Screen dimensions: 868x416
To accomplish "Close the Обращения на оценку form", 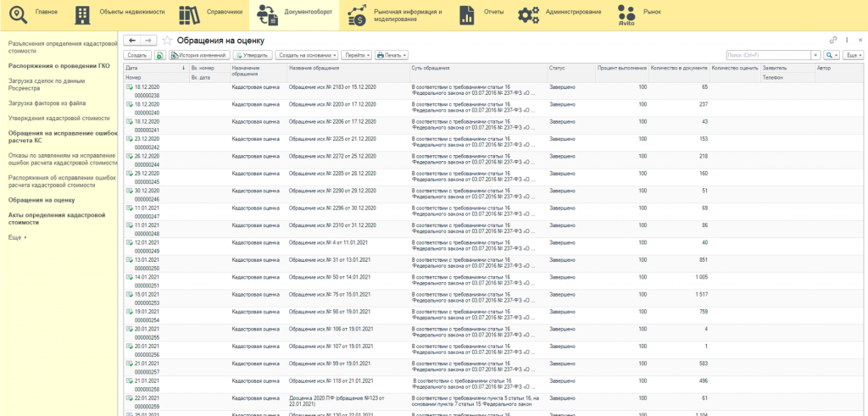I will [x=860, y=40].
